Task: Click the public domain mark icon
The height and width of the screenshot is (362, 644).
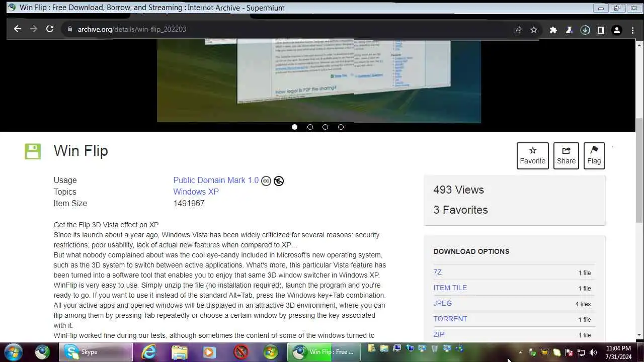Action: coord(279,181)
